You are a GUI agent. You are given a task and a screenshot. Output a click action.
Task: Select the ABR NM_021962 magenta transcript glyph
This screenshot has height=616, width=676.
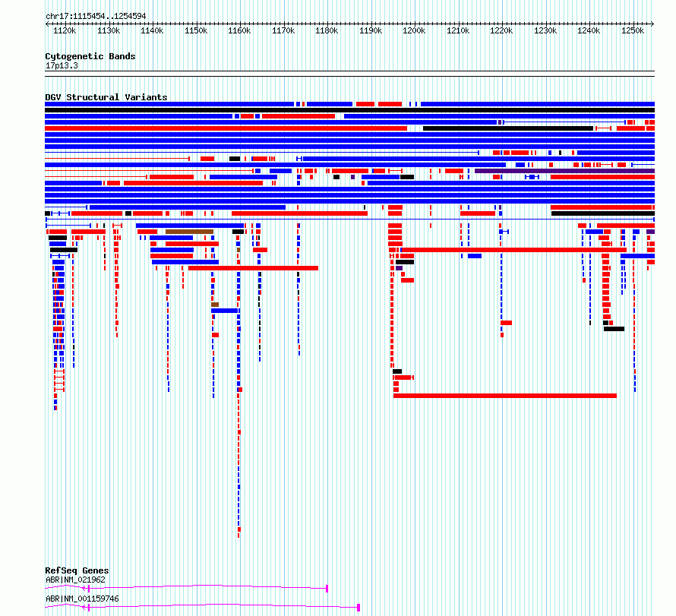[x=187, y=588]
